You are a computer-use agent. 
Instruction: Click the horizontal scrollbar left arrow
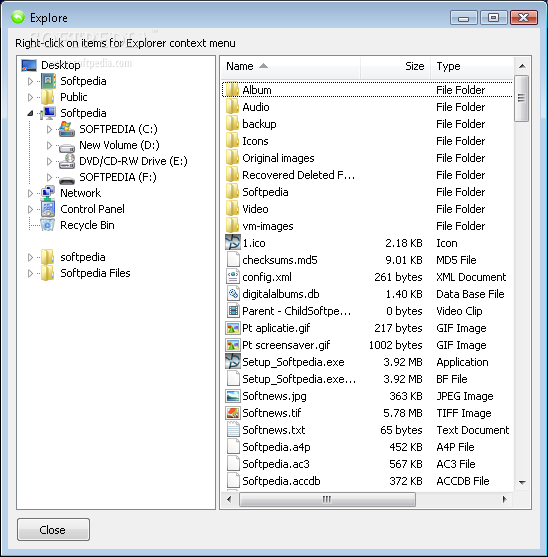coord(229,499)
